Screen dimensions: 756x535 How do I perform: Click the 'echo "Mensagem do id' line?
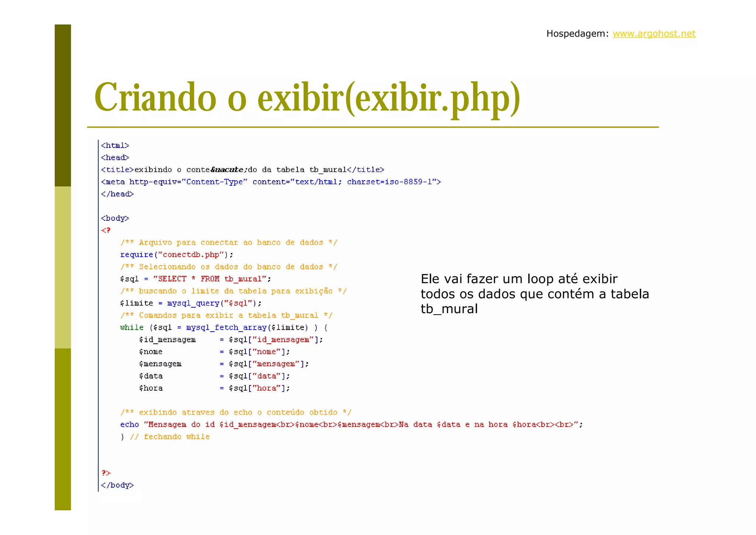351,425
